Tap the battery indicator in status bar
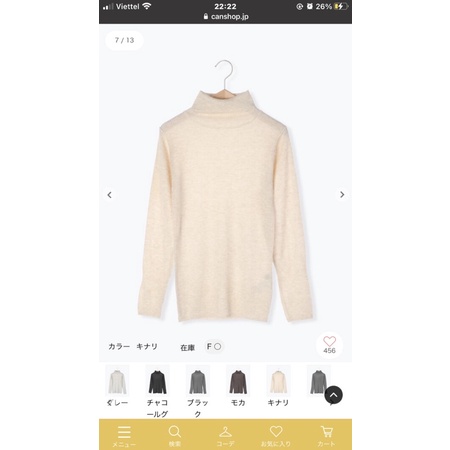Viewport: 450px width, 450px height. [341, 6]
